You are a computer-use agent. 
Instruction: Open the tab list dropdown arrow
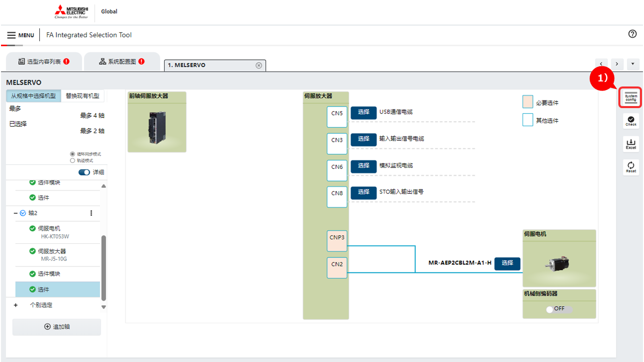[632, 64]
